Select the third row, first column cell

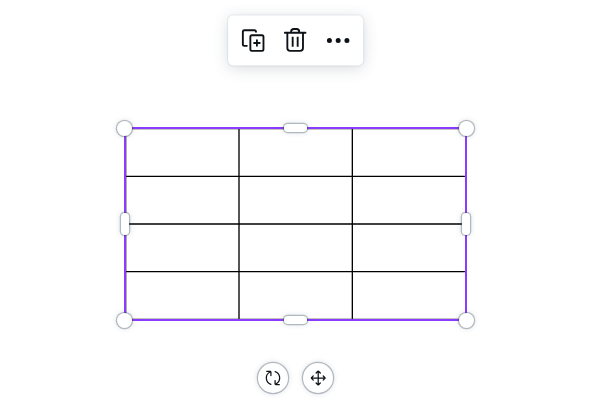click(x=182, y=248)
